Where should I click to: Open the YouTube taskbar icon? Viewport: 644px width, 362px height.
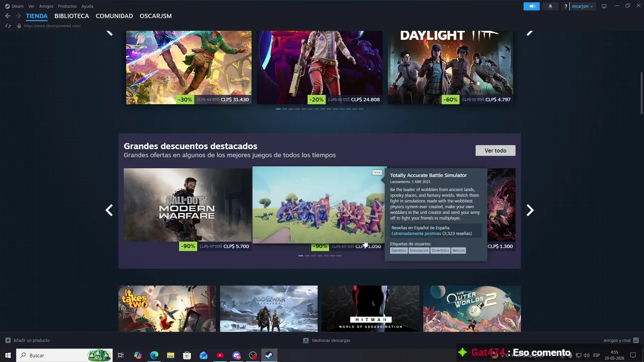[x=220, y=355]
